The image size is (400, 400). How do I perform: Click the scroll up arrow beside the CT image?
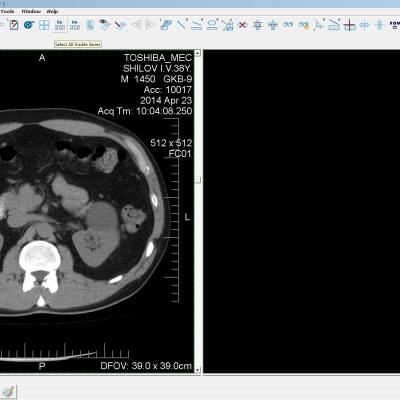point(198,53)
